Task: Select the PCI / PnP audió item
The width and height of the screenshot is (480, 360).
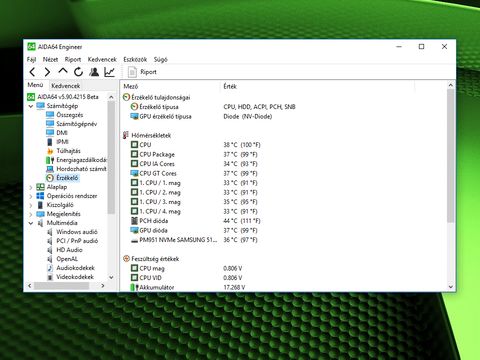Action: (77, 241)
